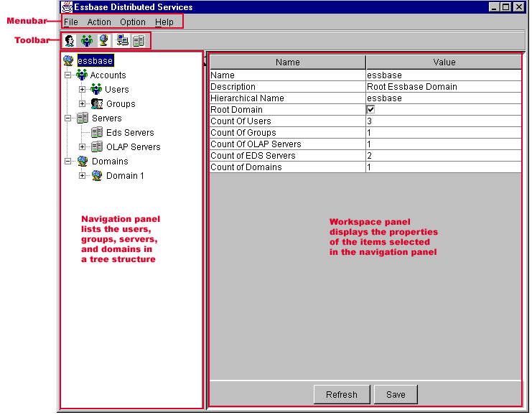Click the Count of Domains value cell
The image size is (532, 415).
(x=444, y=167)
